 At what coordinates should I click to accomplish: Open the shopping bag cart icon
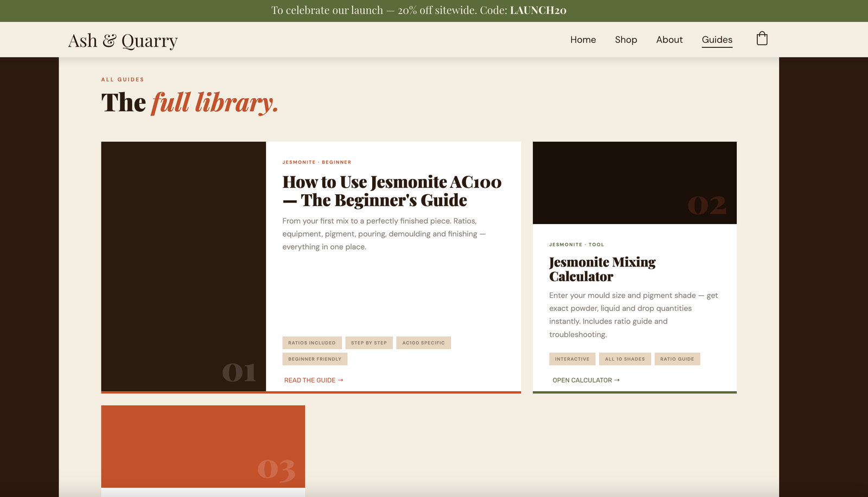pyautogui.click(x=762, y=39)
